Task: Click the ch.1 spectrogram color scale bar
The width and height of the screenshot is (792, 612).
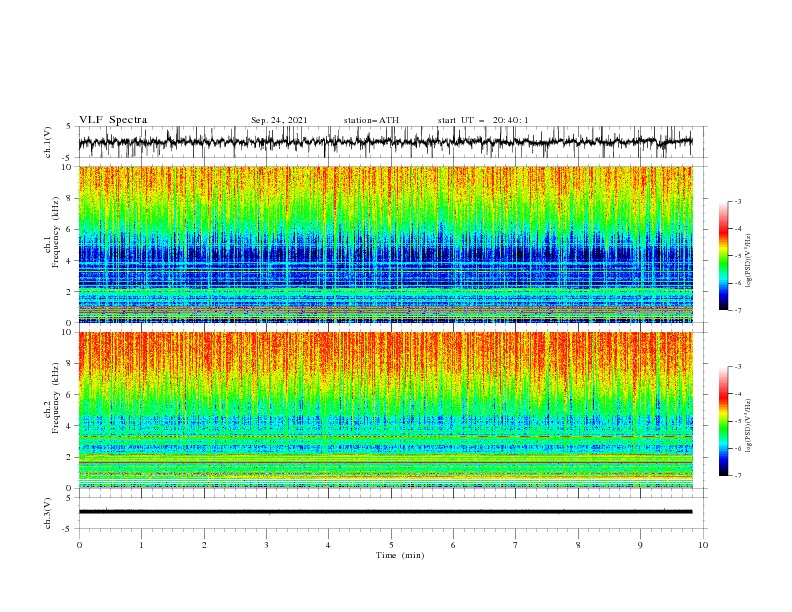Action: (x=723, y=256)
